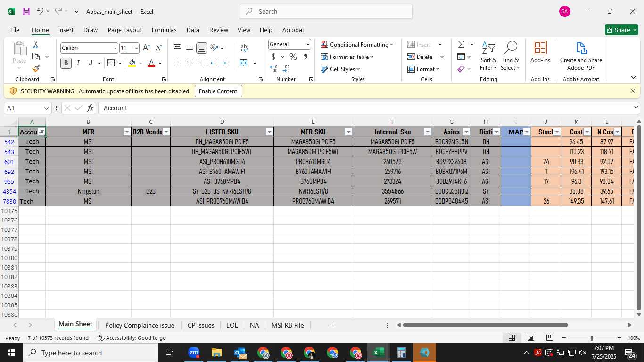This screenshot has width=644, height=362.
Task: Expand the Conditional Formatting menu
Action: point(357,44)
